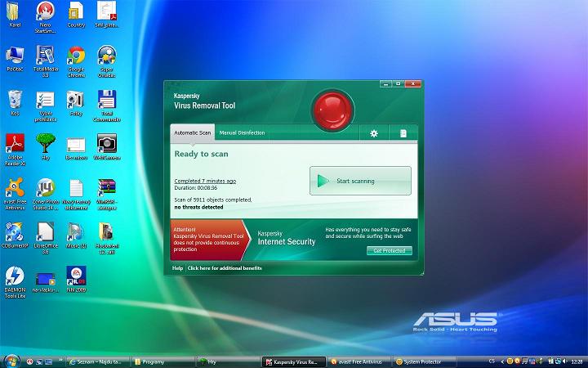The height and width of the screenshot is (368, 588).
Task: Open the Kaspersky report document icon
Action: [403, 133]
